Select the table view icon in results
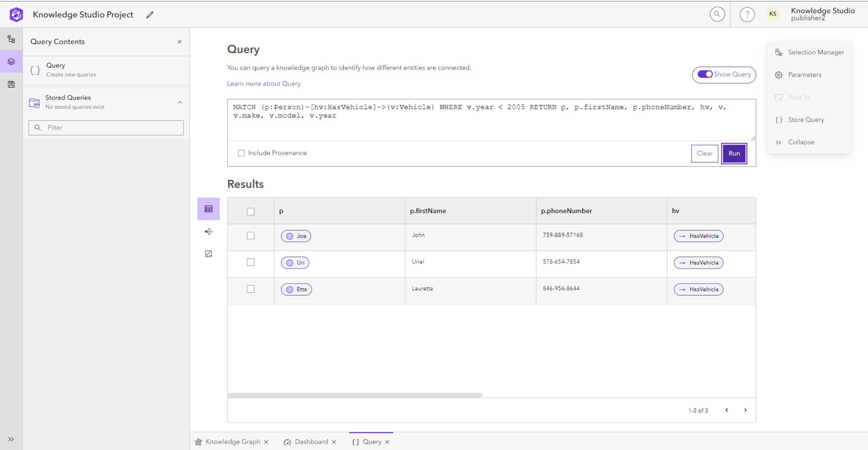This screenshot has height=450, width=868. pyautogui.click(x=208, y=209)
